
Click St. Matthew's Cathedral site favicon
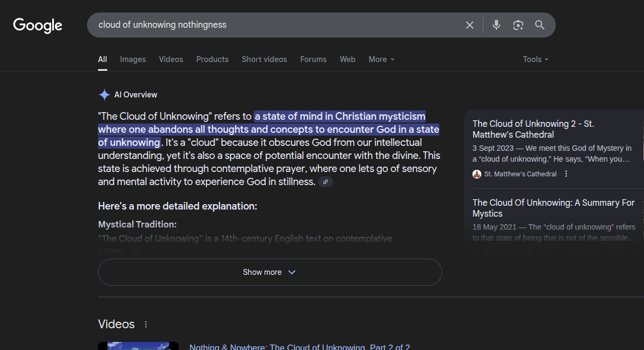click(477, 174)
